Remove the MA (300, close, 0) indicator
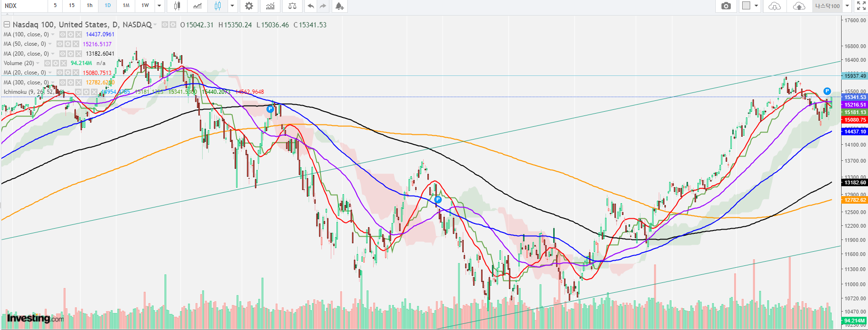This screenshot has height=330, width=868. pos(79,82)
